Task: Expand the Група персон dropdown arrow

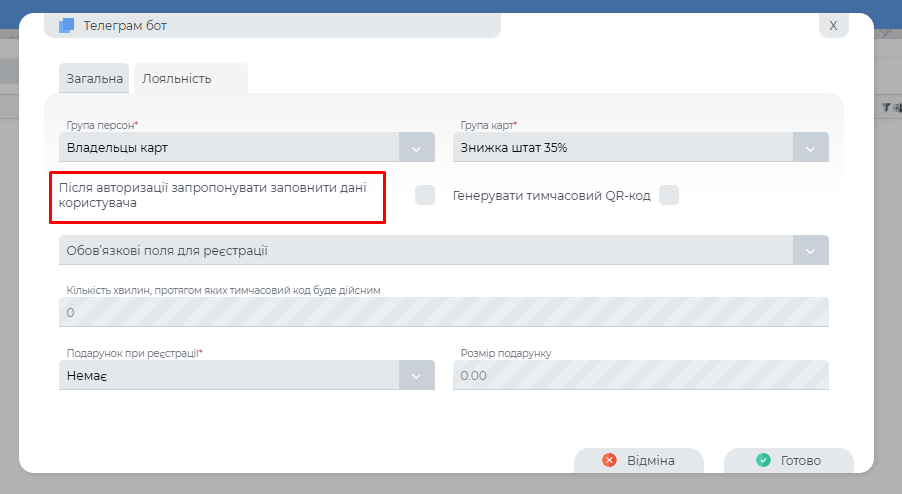Action: [x=417, y=148]
